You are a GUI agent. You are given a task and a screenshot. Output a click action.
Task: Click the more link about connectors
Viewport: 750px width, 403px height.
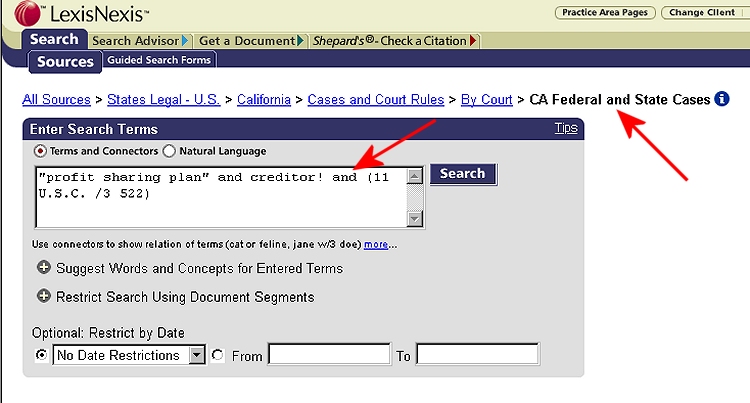[x=376, y=244]
